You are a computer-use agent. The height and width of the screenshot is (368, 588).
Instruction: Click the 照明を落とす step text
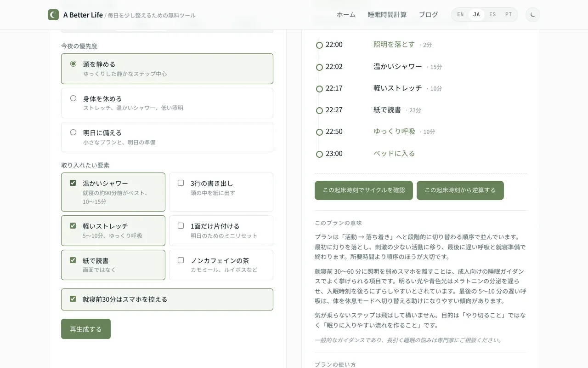(x=394, y=45)
